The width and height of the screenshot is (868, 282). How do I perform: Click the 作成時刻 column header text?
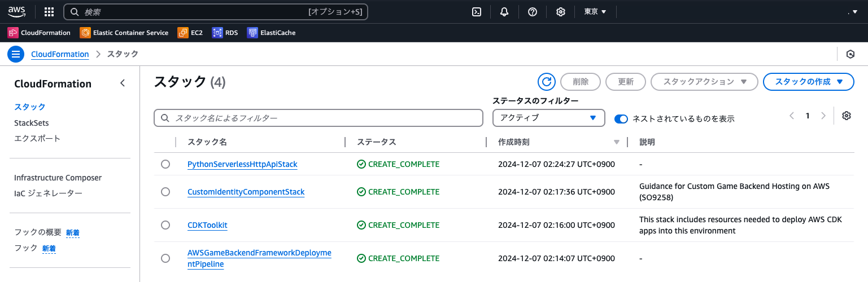(x=514, y=142)
